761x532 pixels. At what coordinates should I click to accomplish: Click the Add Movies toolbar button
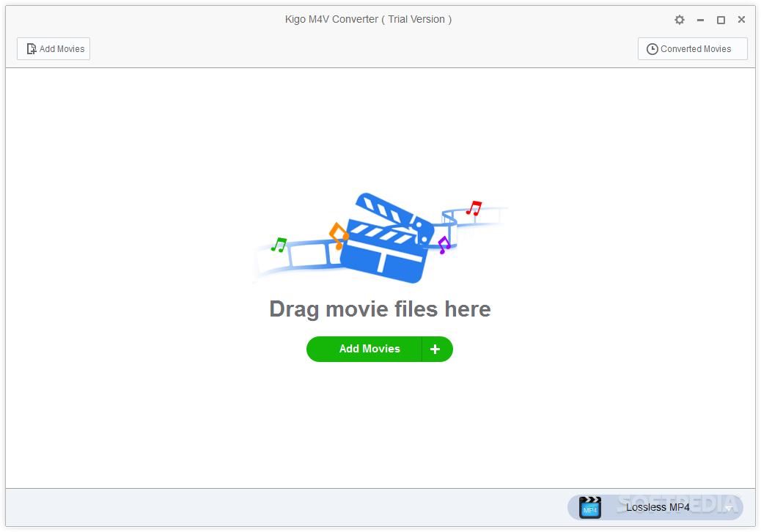pyautogui.click(x=54, y=49)
